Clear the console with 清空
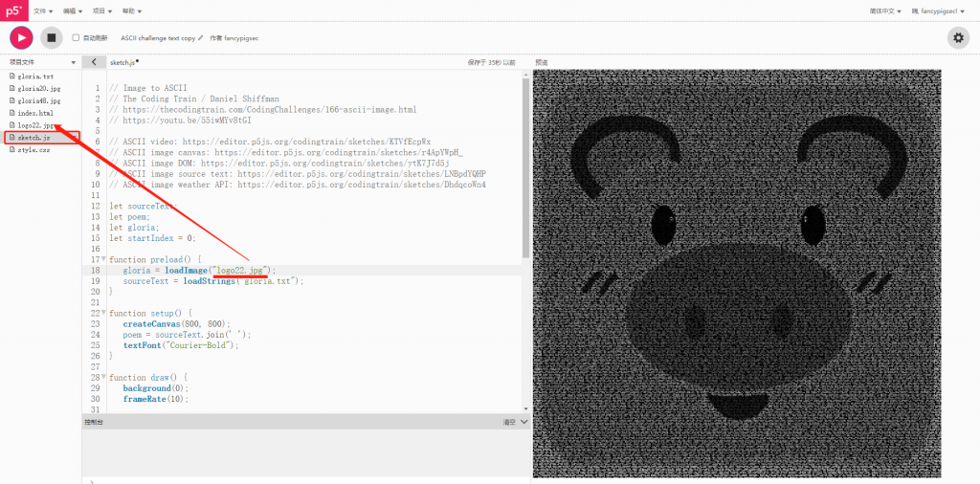 (x=509, y=422)
